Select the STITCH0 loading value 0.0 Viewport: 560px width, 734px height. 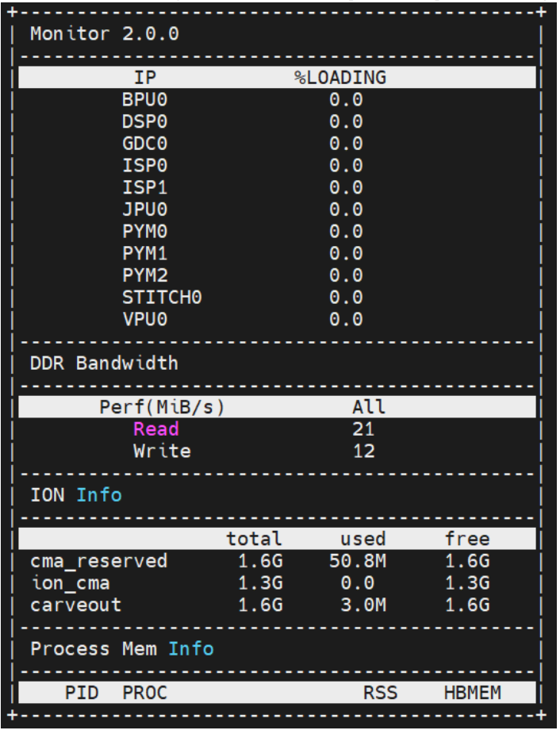[346, 298]
